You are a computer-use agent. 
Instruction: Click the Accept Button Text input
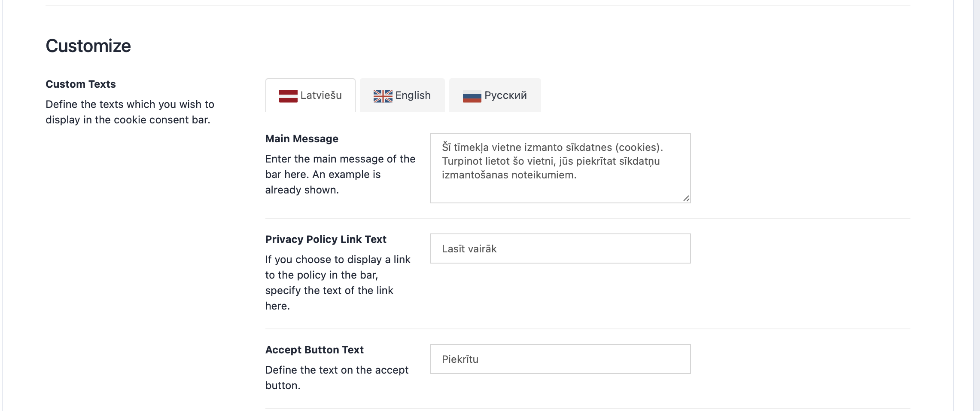560,359
